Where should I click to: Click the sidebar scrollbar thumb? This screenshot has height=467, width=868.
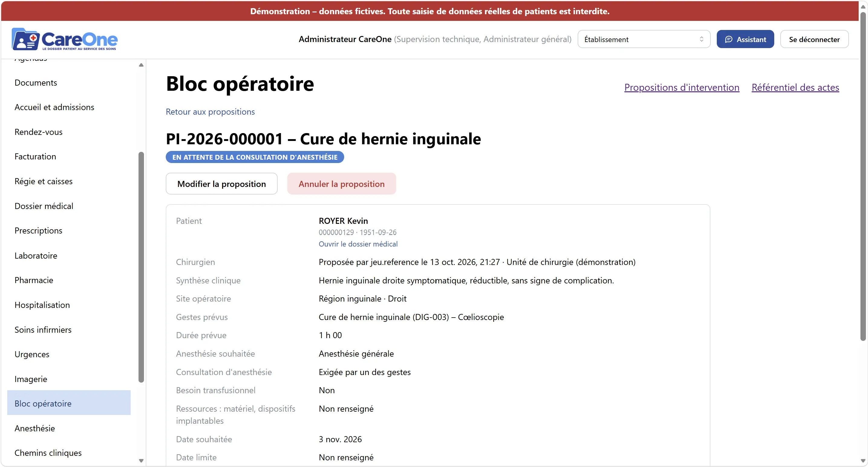tap(141, 267)
